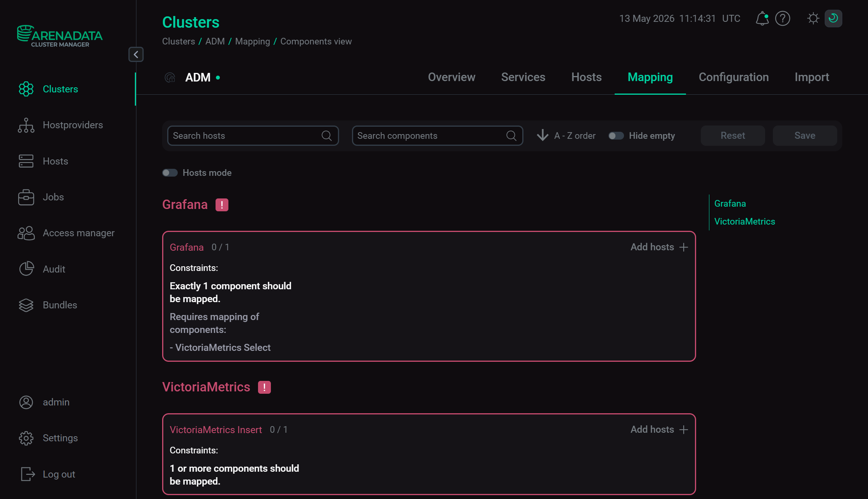Viewport: 868px width, 499px height.
Task: Click the VictoriaMetrics Insert component name
Action: [x=216, y=430]
